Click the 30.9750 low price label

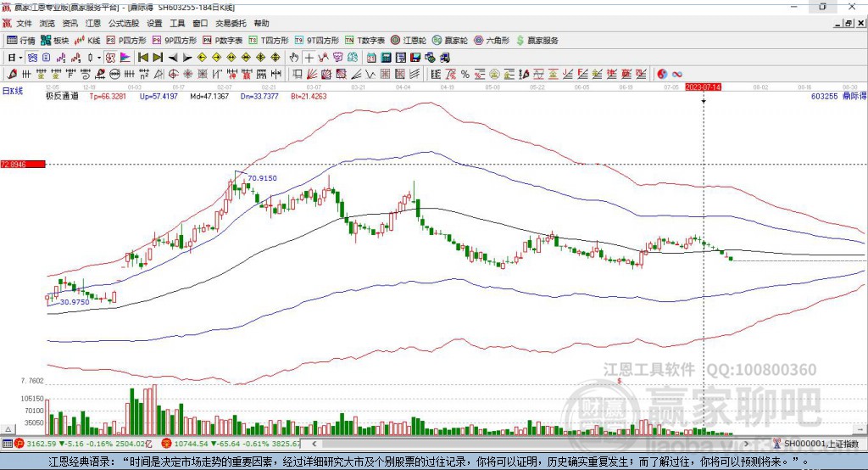(75, 302)
